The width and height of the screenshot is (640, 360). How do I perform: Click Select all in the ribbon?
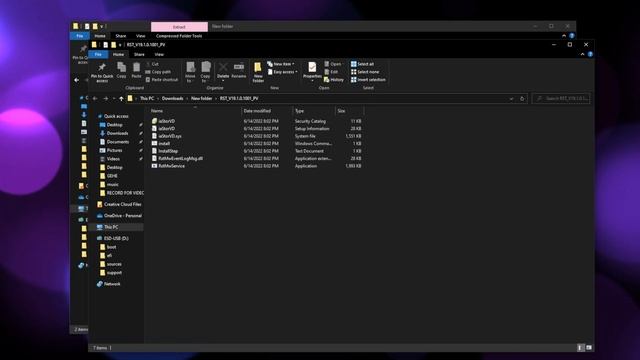click(362, 64)
